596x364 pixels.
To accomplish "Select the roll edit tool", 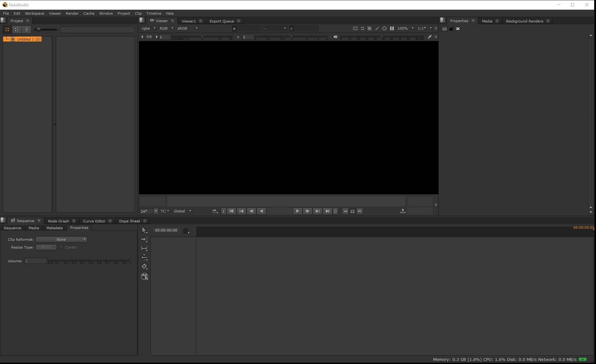I will (144, 257).
